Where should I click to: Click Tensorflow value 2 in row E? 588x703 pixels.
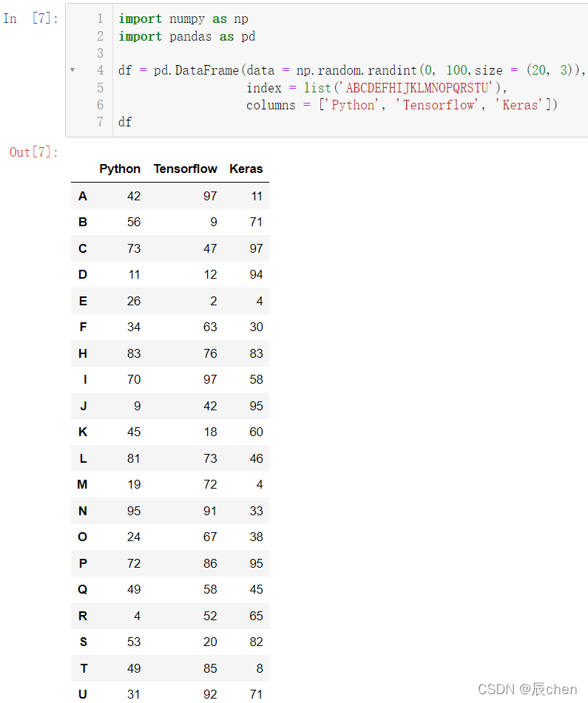click(x=214, y=301)
